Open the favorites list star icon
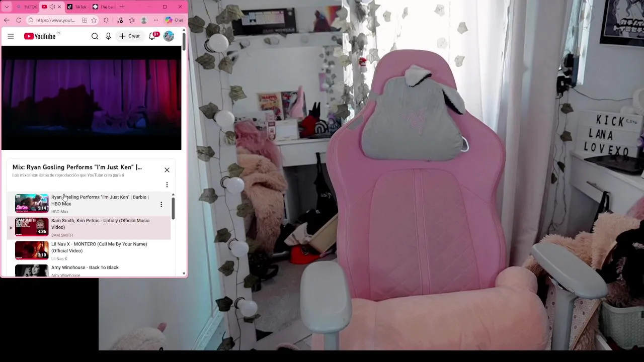Viewport: 644px width, 362px height. pos(132,20)
